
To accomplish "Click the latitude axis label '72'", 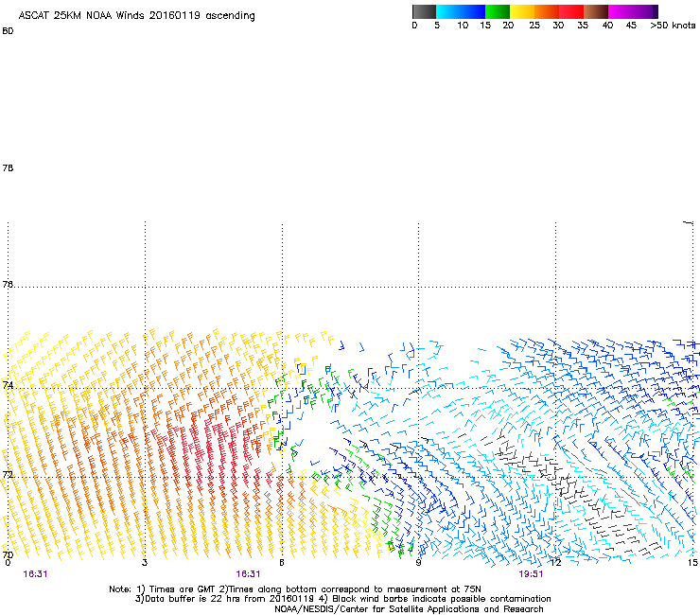I will pyautogui.click(x=8, y=474).
